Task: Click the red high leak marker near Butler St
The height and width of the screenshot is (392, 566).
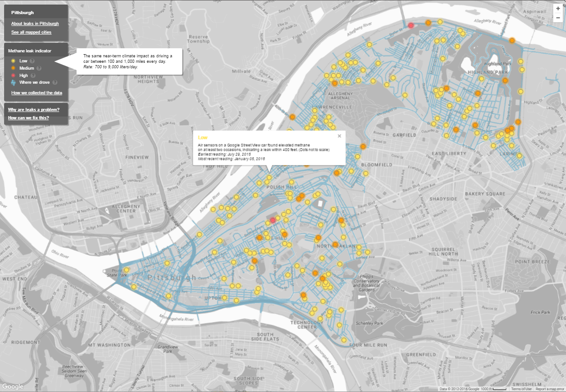Action: (411, 25)
